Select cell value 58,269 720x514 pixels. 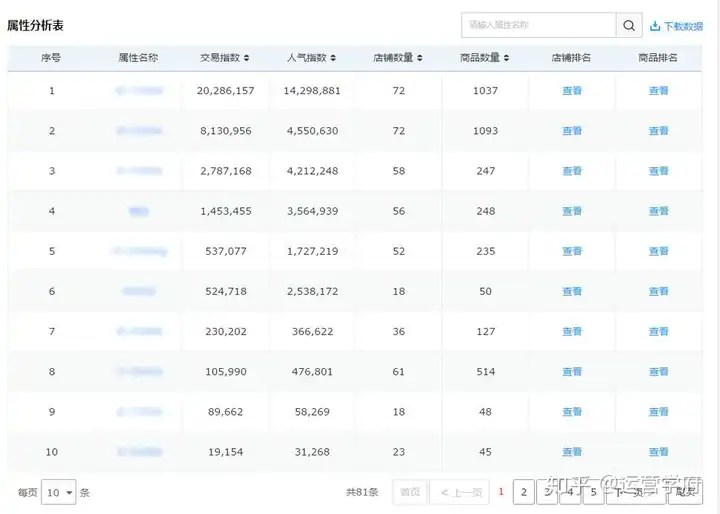(x=312, y=412)
